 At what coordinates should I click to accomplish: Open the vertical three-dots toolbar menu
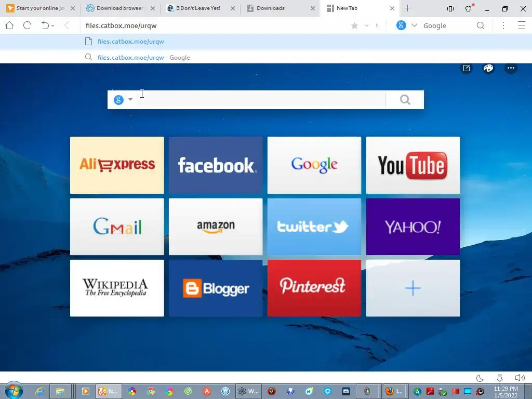coord(503,25)
